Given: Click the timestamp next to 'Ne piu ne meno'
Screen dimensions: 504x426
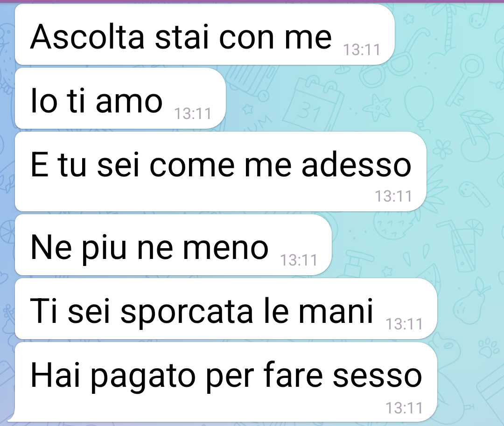Looking at the screenshot, I should click(299, 260).
